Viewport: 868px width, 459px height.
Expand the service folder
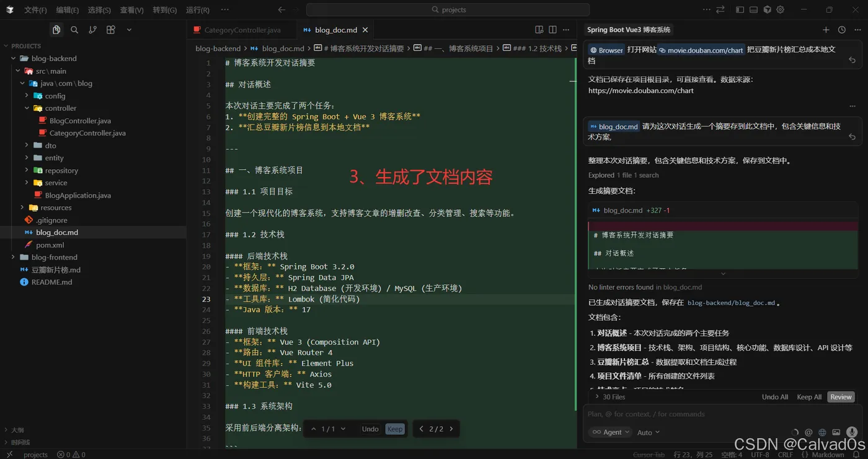point(27,183)
